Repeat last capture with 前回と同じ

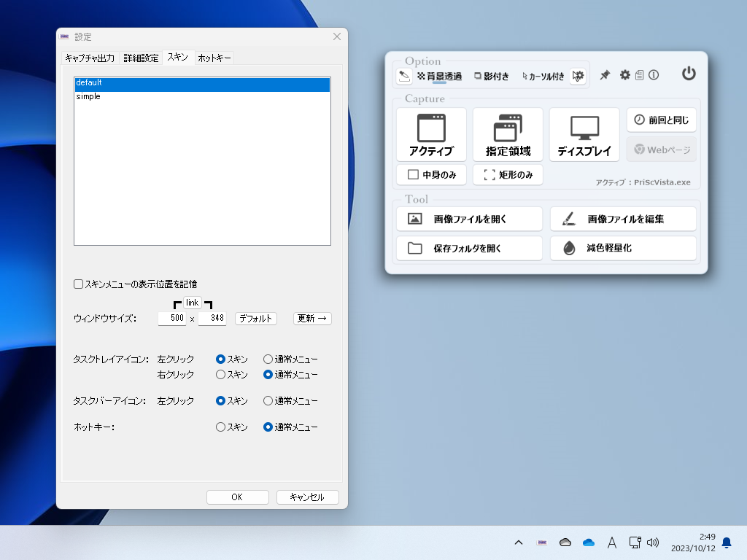coord(661,120)
